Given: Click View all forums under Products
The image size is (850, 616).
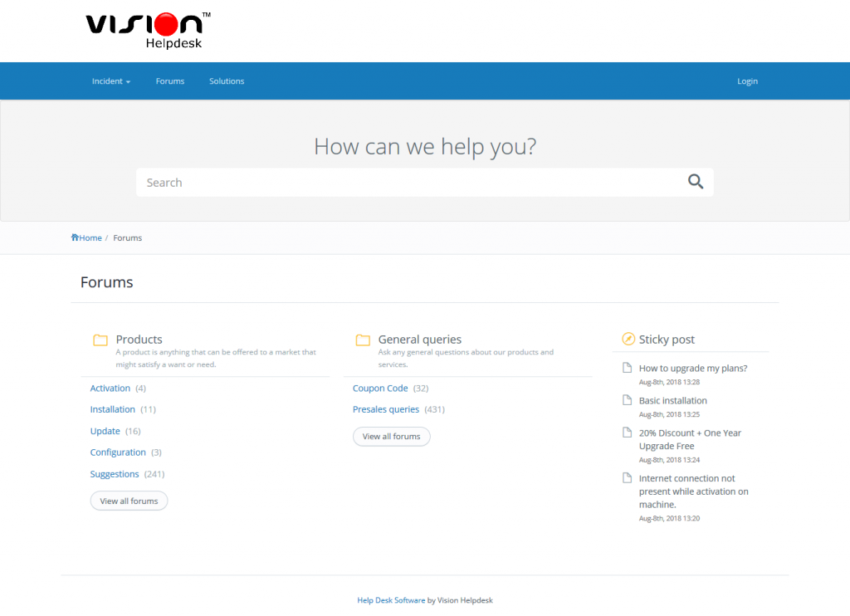Looking at the screenshot, I should point(129,501).
